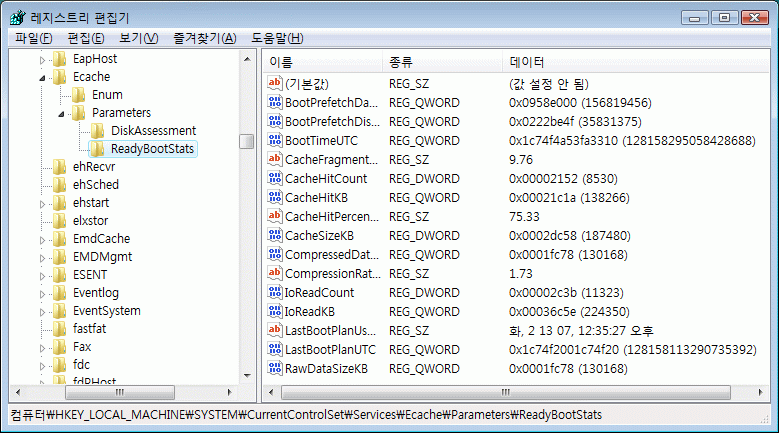Click the binary icon of CacheHitKB value
This screenshot has height=433, width=779.
275,197
